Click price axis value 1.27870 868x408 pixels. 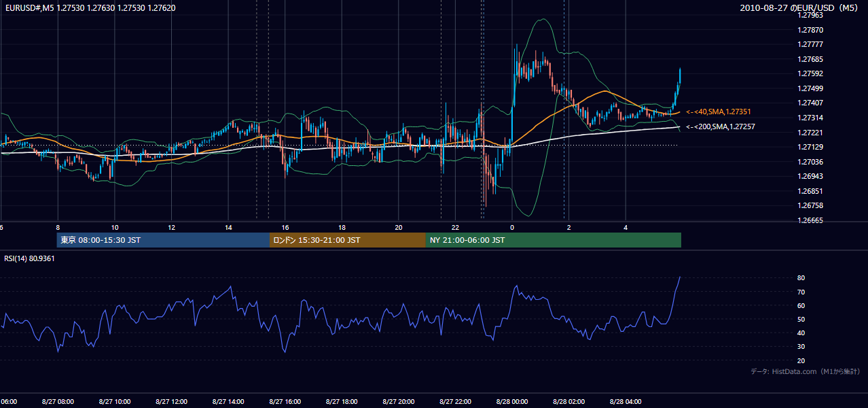click(x=812, y=30)
